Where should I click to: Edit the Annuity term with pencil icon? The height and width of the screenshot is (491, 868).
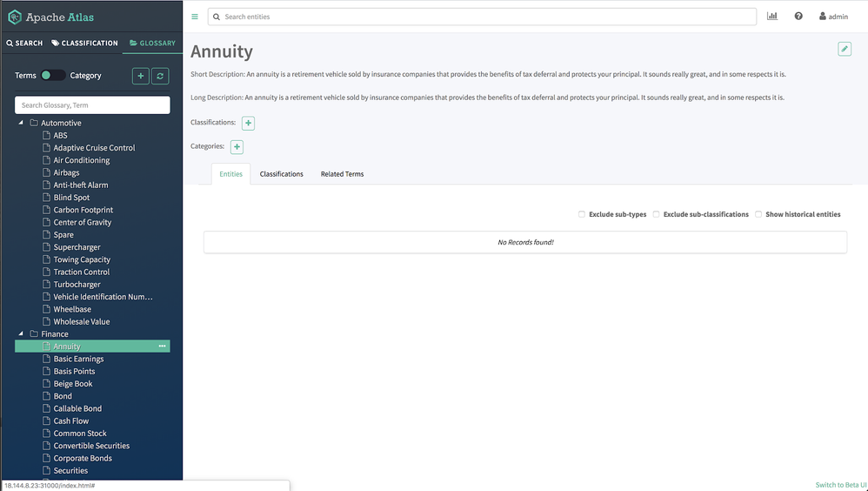point(845,50)
